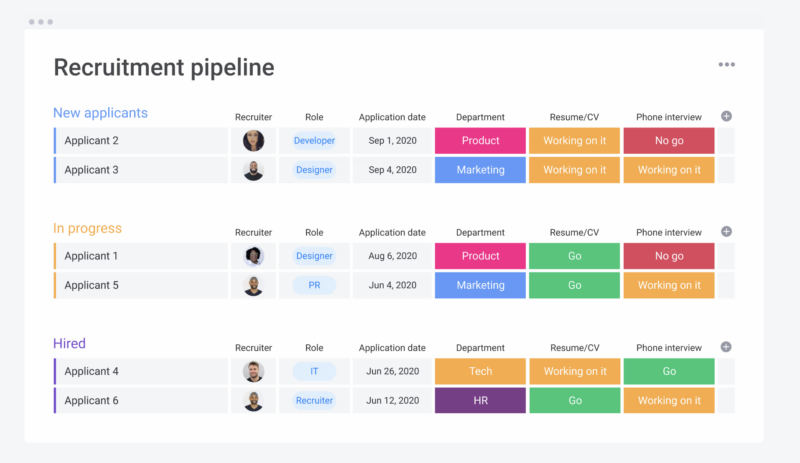Image resolution: width=800 pixels, height=463 pixels.
Task: Collapse the New applicants group
Action: [100, 113]
